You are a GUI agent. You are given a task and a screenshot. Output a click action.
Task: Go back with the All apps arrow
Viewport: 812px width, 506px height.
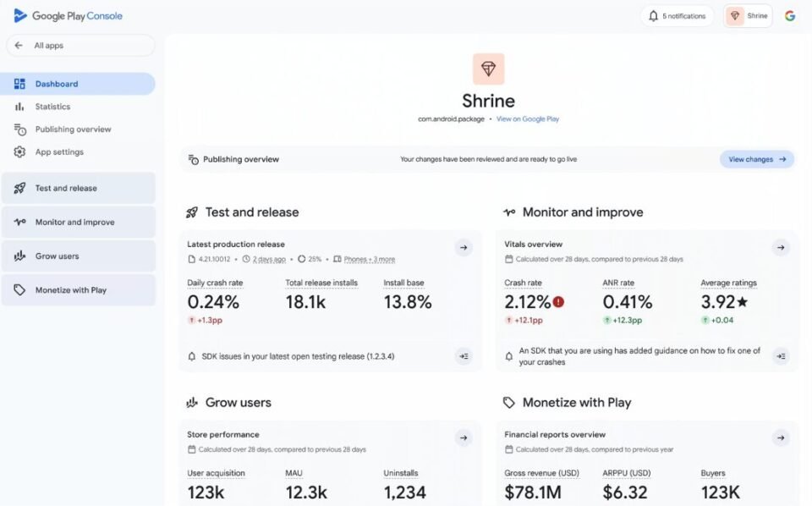click(19, 44)
